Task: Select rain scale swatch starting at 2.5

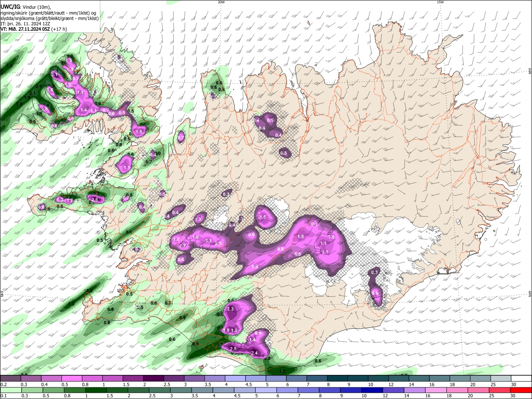Action: pyautogui.click(x=160, y=390)
